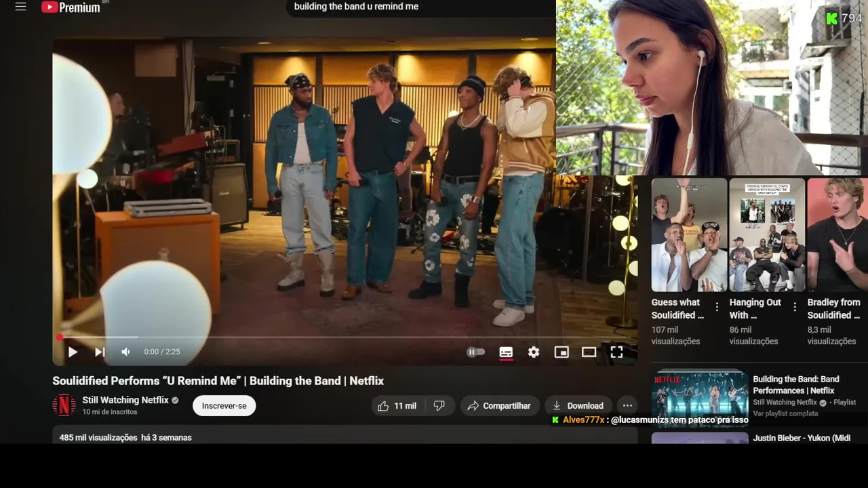The width and height of the screenshot is (868, 488).
Task: Click 'Guess what Soulidified' short title
Action: (x=677, y=308)
